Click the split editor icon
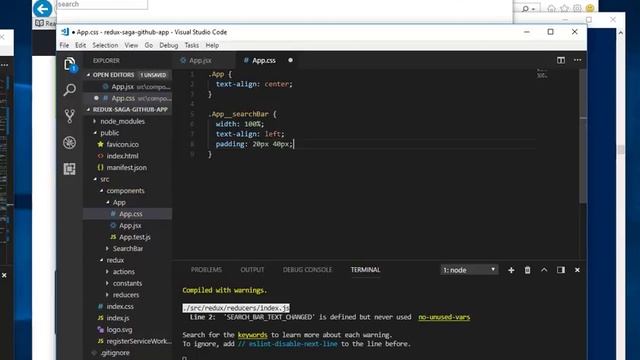Viewport: 640px width, 360px height. (561, 60)
